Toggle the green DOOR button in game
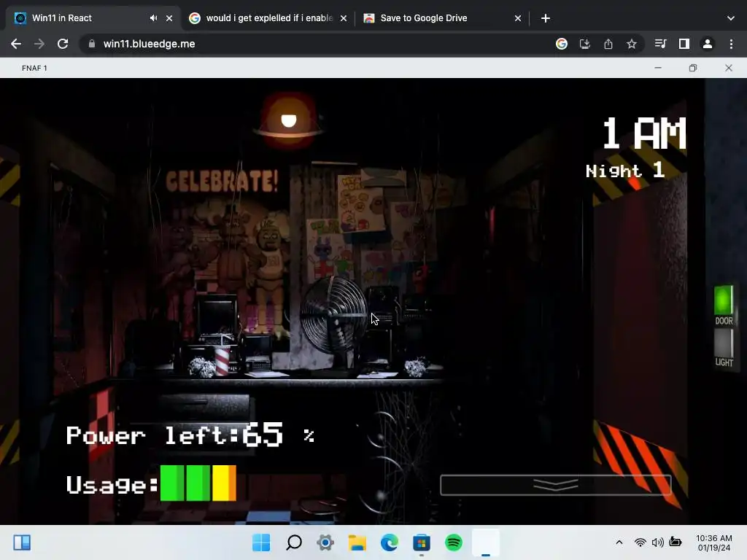 (724, 300)
